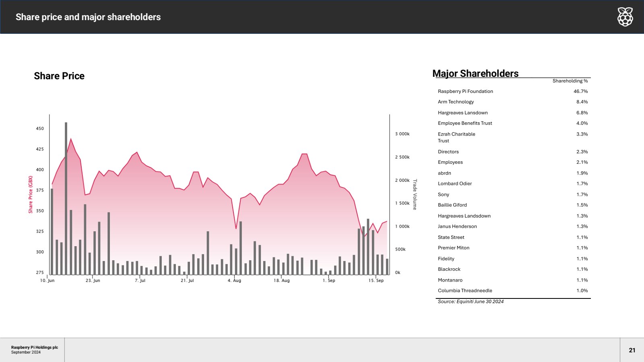Screen dimensions: 644x362
Task: Click the 'Share Price' chart heading
Action: coord(59,76)
